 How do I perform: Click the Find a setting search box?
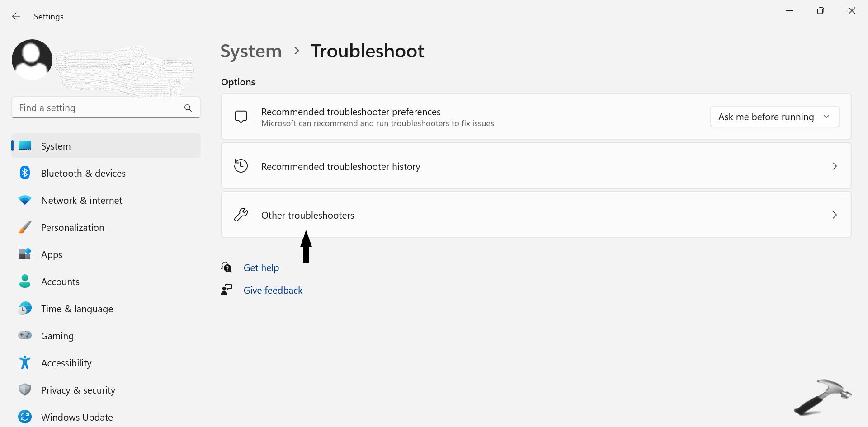[x=97, y=108]
